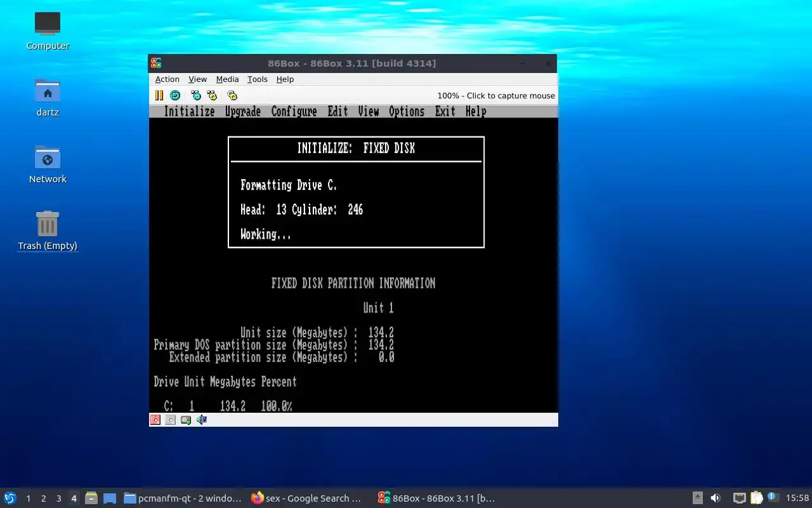Open the volume speaker tray icon
This screenshot has height=508, width=812.
[x=715, y=498]
